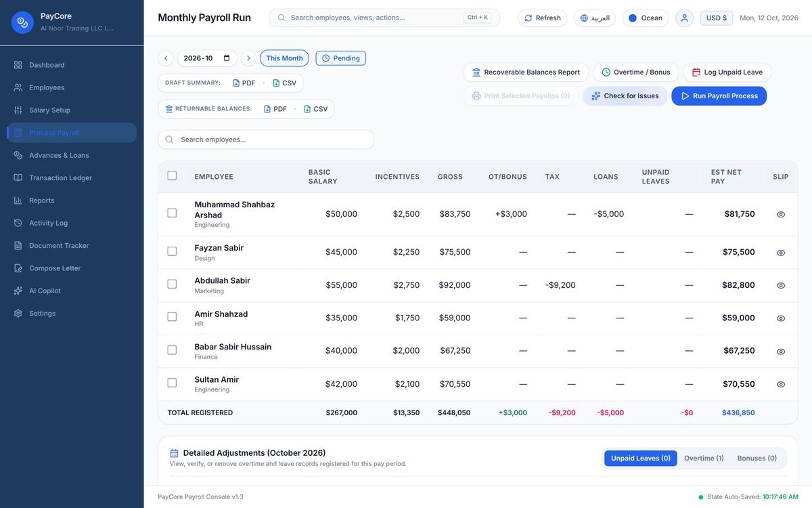Check Babar Sabir Hussain's row checkbox
The height and width of the screenshot is (508, 812).
tap(172, 350)
